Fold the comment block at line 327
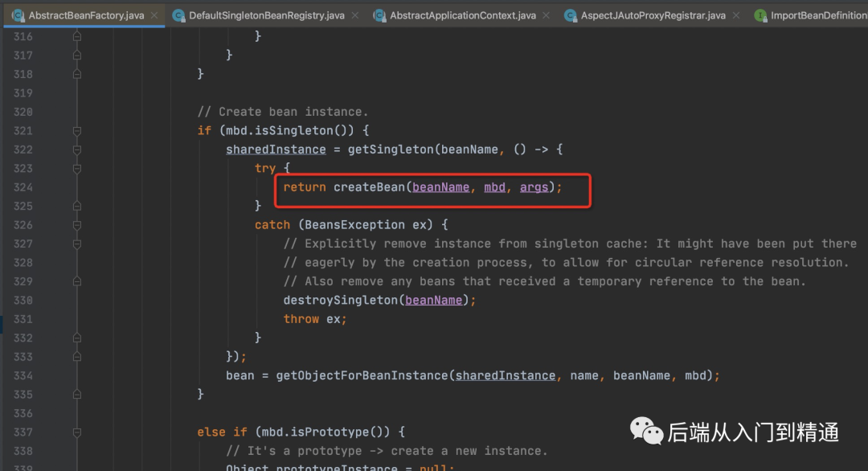 pyautogui.click(x=77, y=244)
